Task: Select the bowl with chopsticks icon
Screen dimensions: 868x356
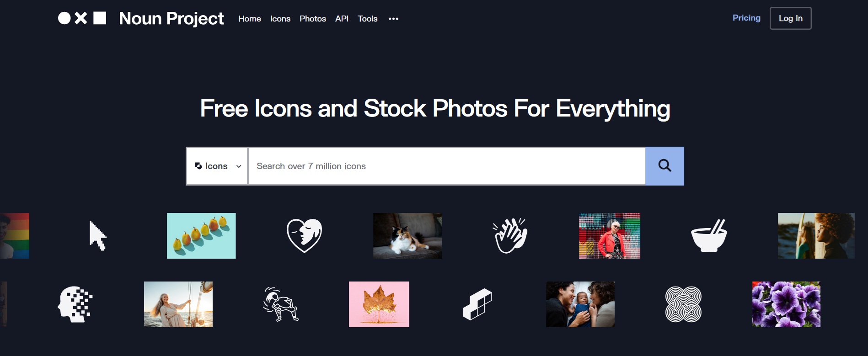Action: point(709,236)
